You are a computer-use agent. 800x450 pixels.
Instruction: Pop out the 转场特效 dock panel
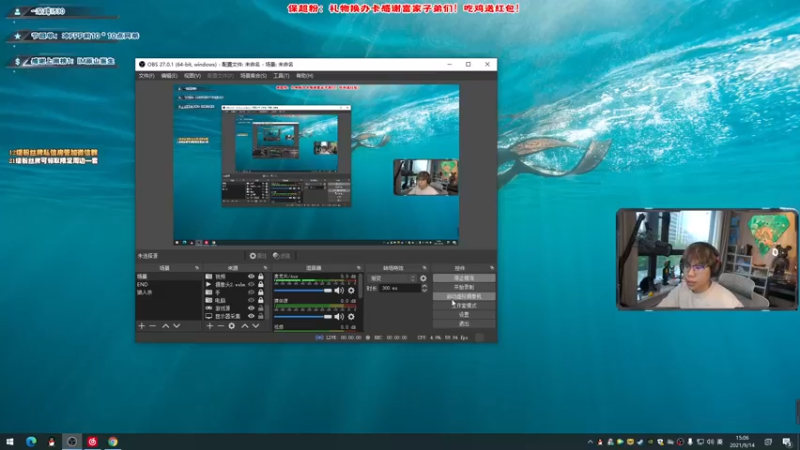[x=424, y=268]
